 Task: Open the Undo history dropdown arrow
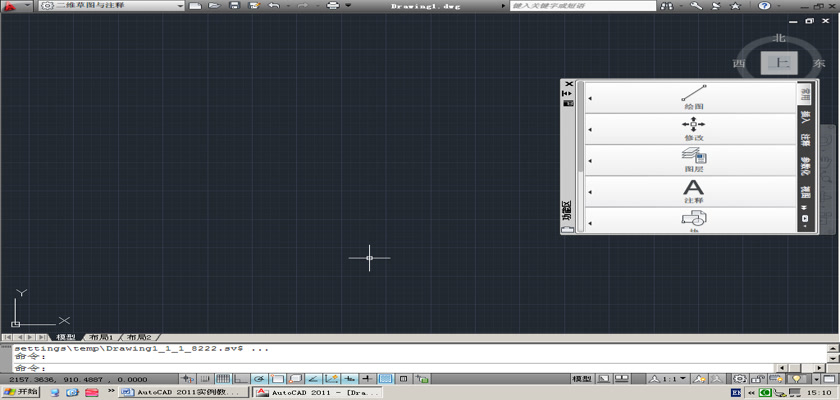(288, 6)
